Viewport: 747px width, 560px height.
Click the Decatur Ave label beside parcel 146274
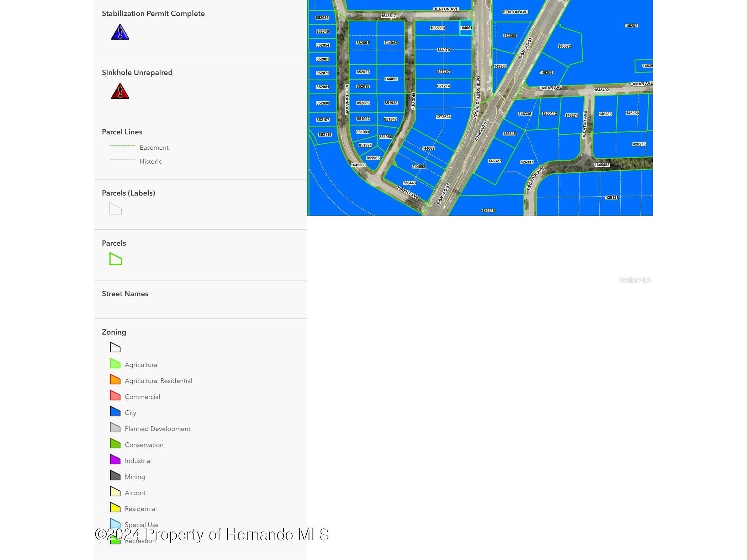click(x=584, y=125)
